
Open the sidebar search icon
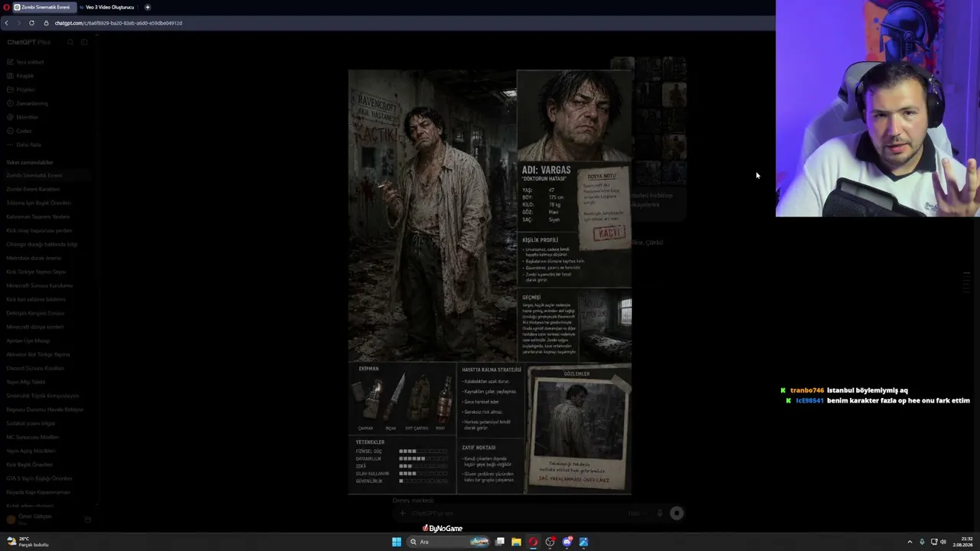(x=70, y=42)
